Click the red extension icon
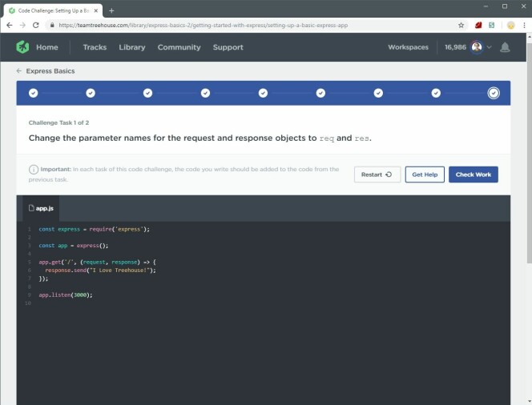Viewport: 532px width, 405px height. tap(478, 25)
